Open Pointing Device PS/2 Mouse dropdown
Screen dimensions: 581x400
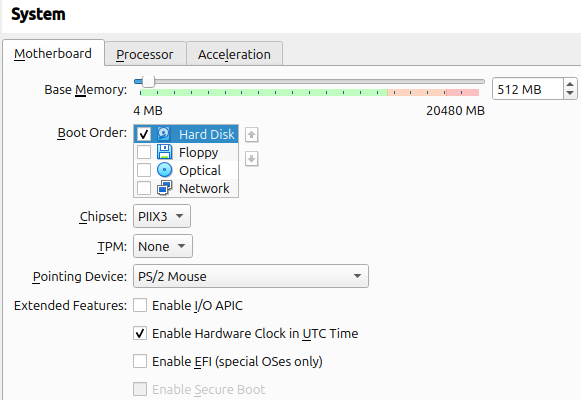point(251,276)
